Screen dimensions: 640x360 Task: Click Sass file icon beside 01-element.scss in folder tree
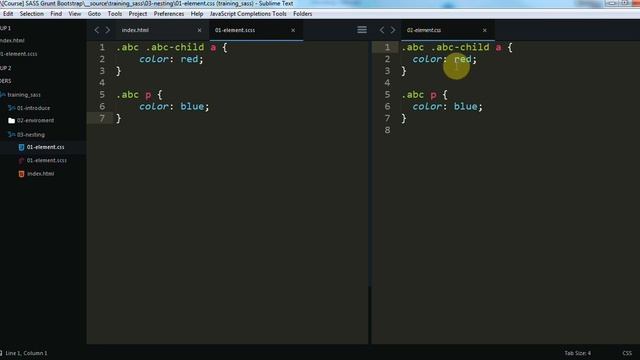click(21, 160)
